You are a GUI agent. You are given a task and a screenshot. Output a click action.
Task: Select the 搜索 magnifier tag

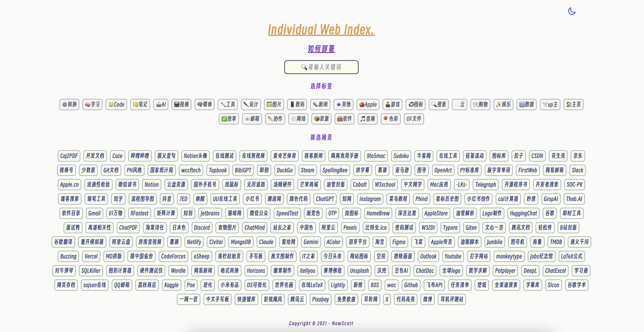click(439, 105)
